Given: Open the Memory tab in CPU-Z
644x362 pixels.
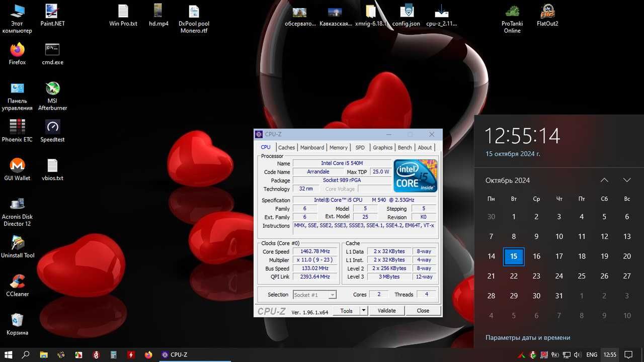Looking at the screenshot, I should pos(339,147).
